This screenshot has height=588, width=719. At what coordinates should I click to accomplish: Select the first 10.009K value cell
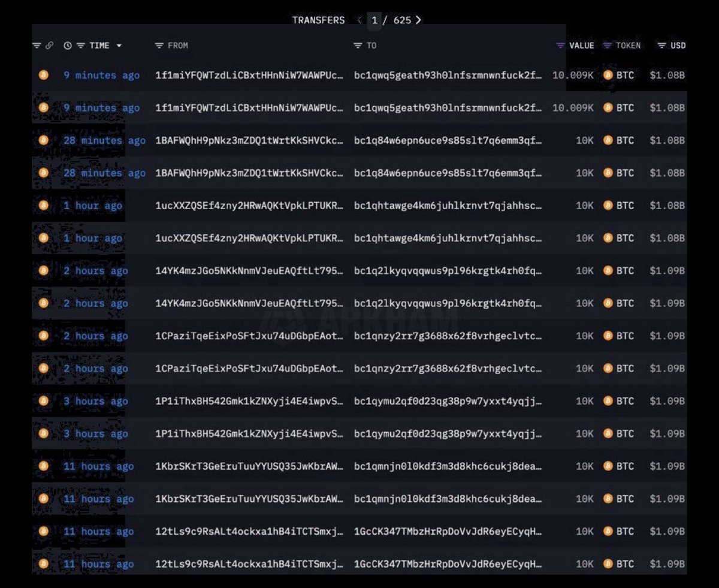(x=573, y=76)
